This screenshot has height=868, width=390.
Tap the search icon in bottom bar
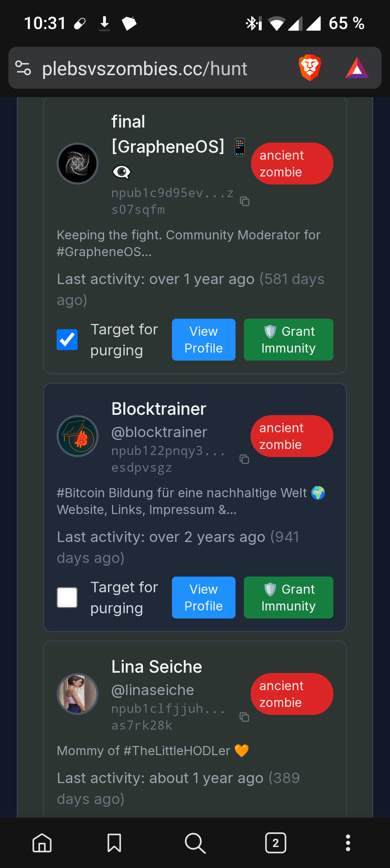[195, 843]
